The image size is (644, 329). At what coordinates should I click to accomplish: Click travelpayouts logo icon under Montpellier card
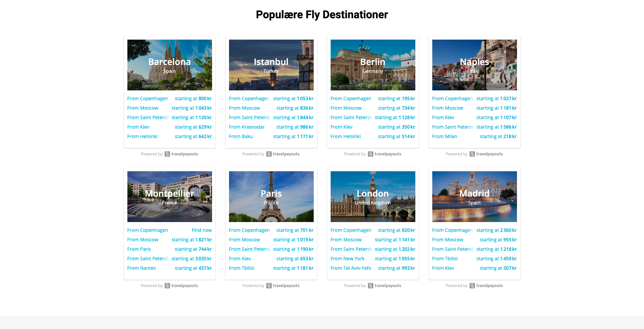point(167,286)
